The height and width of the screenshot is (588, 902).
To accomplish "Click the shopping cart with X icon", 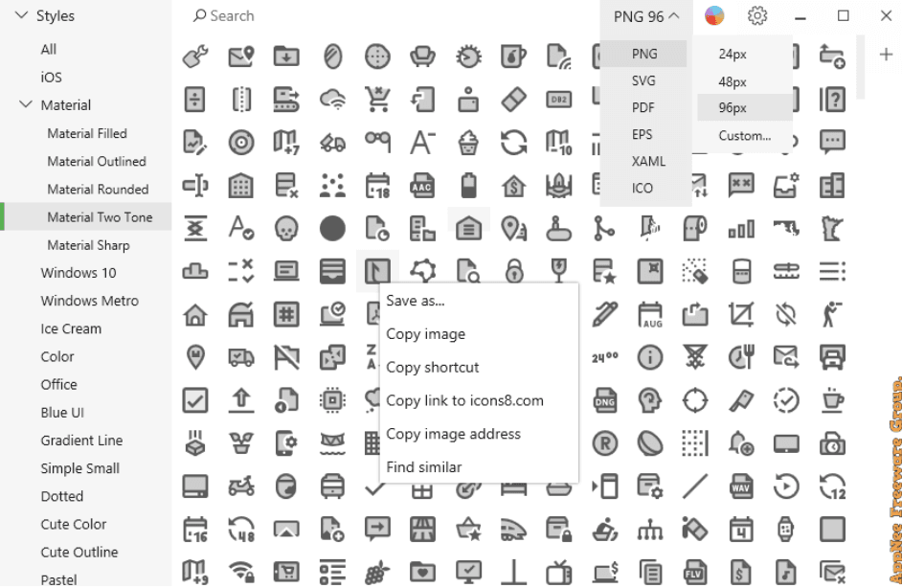I will click(x=376, y=99).
